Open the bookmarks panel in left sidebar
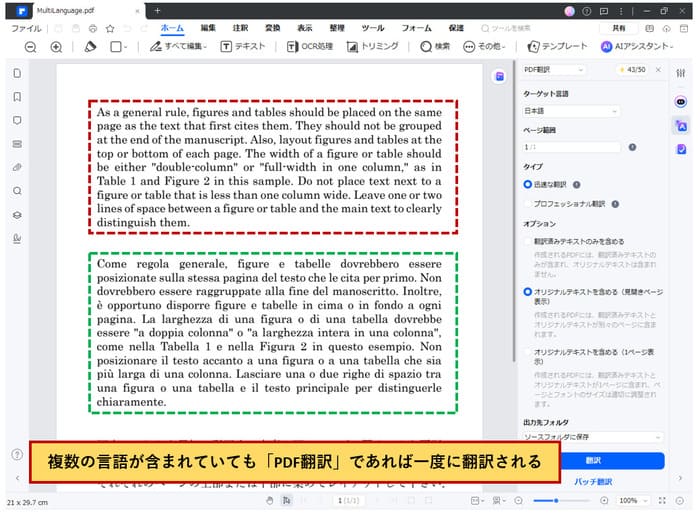Viewport: 700px width, 514px height. coord(17,97)
